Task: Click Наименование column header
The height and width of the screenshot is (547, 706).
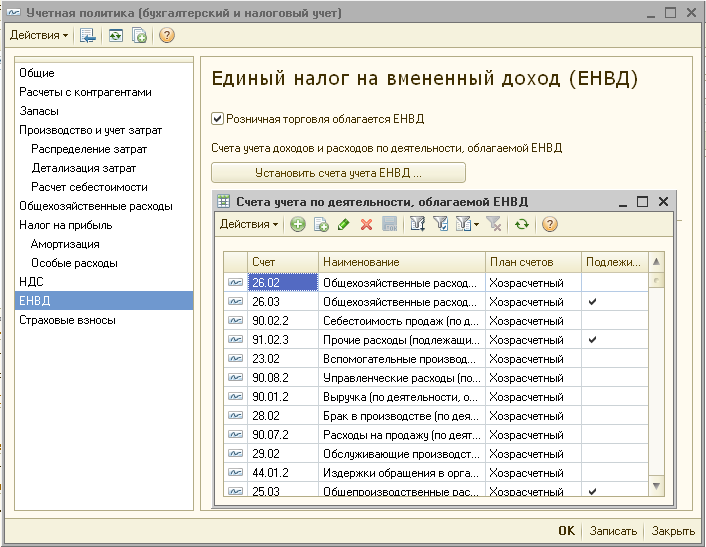Action: point(402,262)
